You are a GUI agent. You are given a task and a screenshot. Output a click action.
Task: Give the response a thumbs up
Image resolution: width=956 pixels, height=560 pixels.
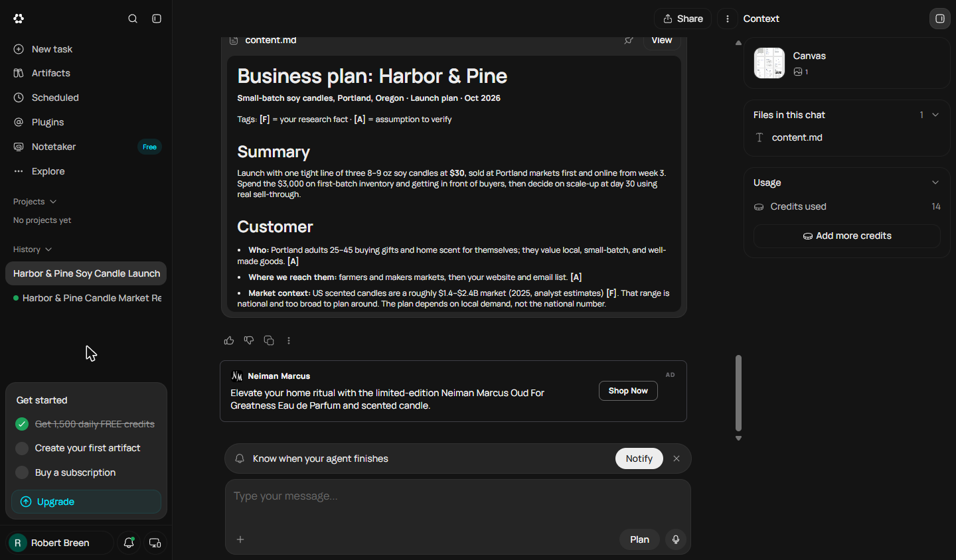(x=229, y=340)
